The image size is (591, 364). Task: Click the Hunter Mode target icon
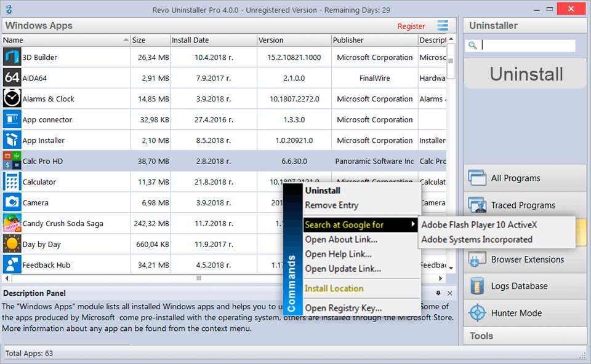(x=478, y=313)
